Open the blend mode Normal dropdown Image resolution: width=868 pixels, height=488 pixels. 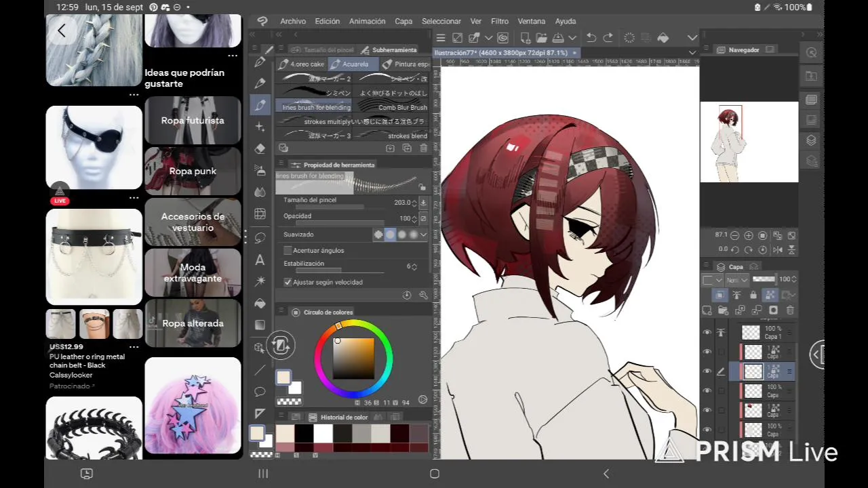click(x=736, y=279)
